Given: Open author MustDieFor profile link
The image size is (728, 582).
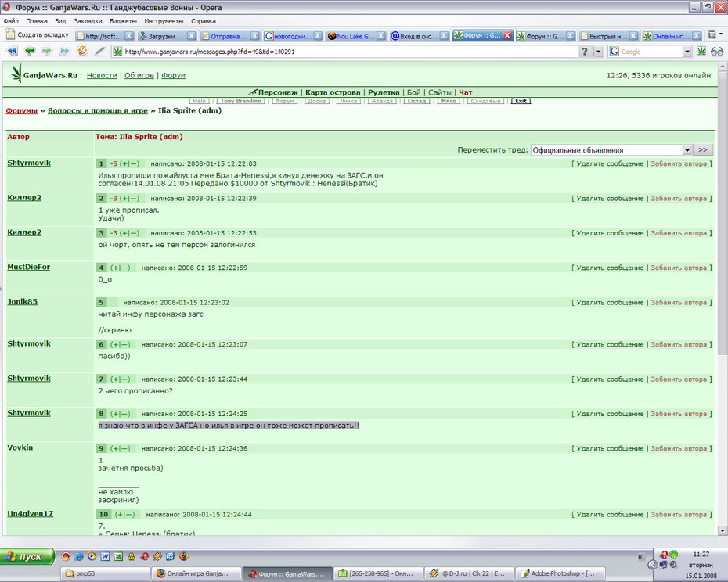Looking at the screenshot, I should click(28, 267).
